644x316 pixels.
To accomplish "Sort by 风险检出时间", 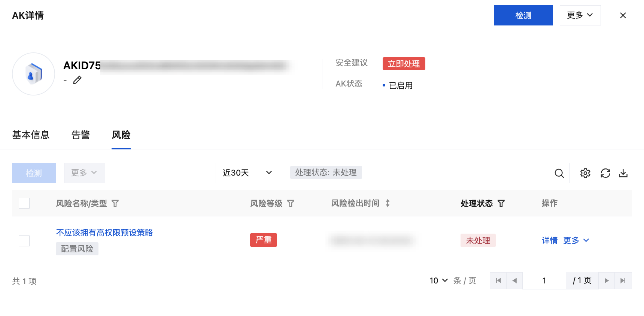I will pyautogui.click(x=388, y=203).
